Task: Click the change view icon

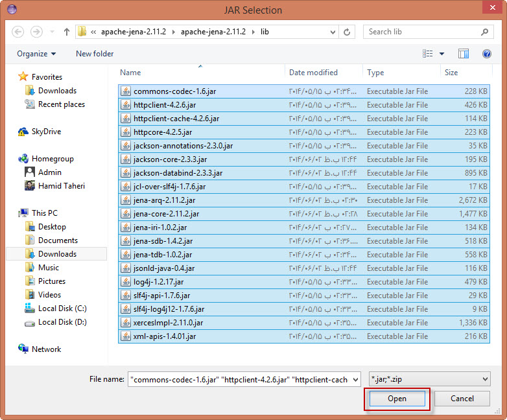Action: 428,54
